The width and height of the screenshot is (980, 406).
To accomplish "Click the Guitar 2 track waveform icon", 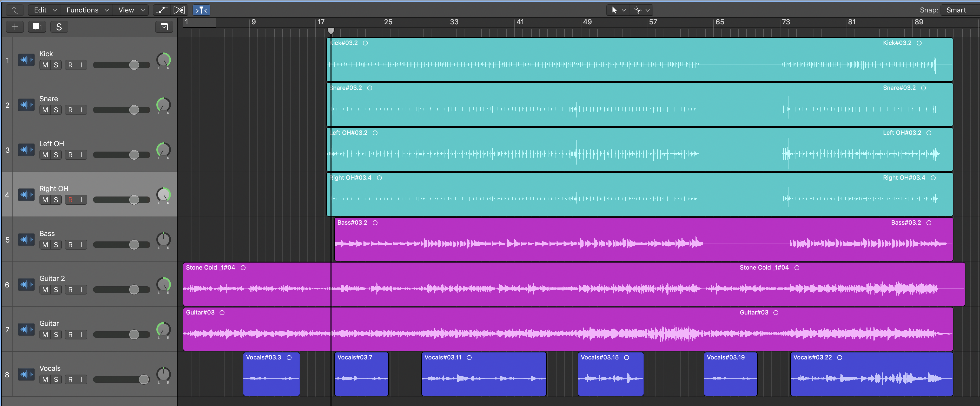I will (x=26, y=284).
